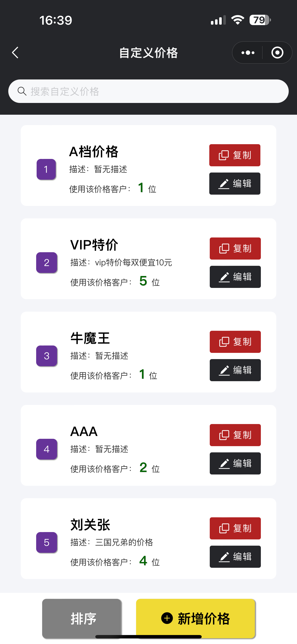Viewport: 297px width, 644px height.
Task: Copy the VIP特价 price list
Action: tap(235, 249)
